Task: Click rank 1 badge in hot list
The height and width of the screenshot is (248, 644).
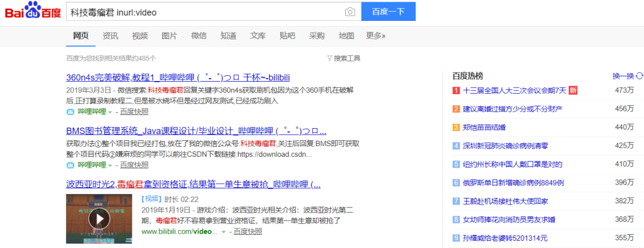Action: pos(456,91)
